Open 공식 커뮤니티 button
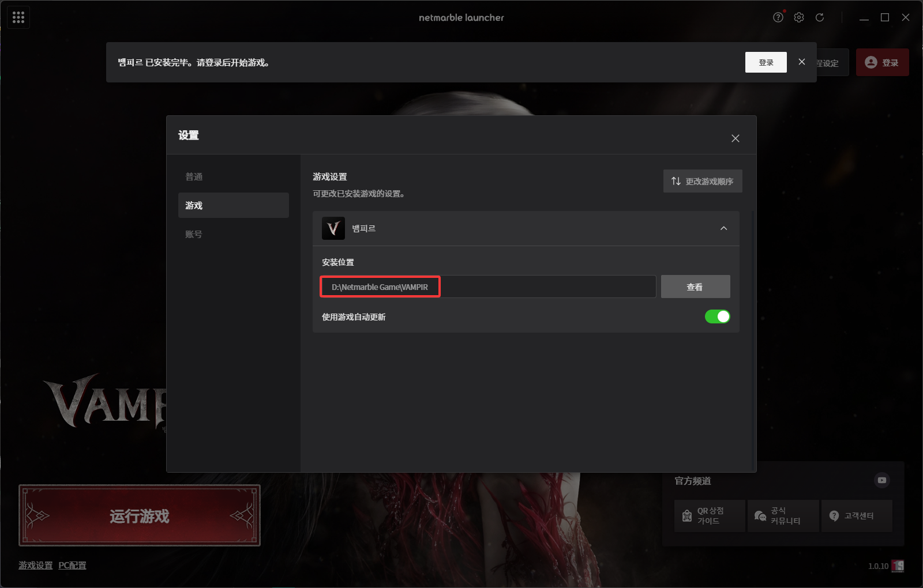Viewport: 923px width, 588px height. point(783,516)
